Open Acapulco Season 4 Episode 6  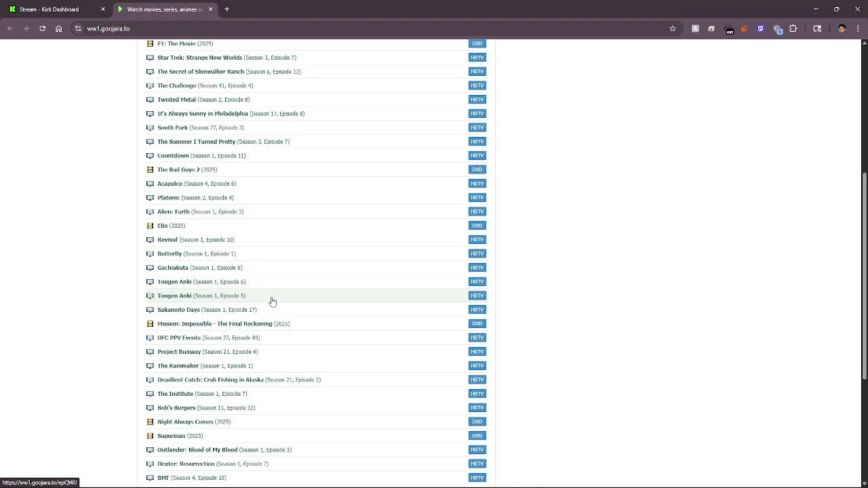tap(197, 184)
